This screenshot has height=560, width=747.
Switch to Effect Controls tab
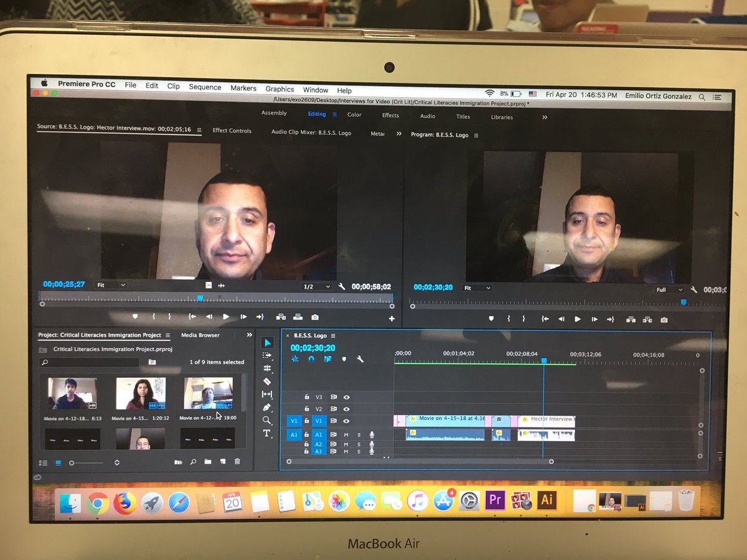(x=232, y=131)
